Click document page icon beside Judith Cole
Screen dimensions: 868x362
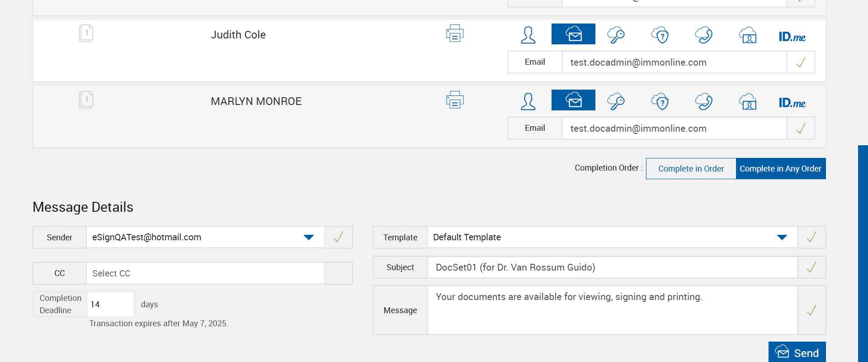(x=86, y=33)
